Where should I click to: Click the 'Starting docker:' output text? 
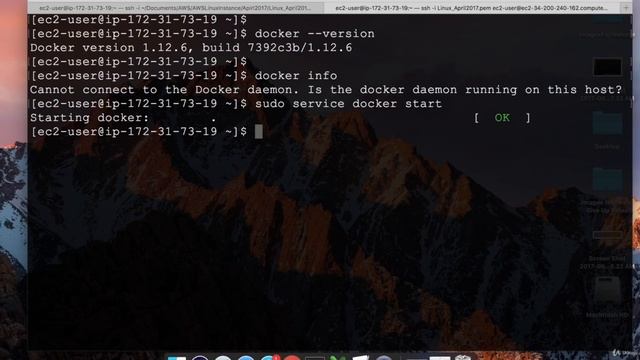tap(90, 118)
